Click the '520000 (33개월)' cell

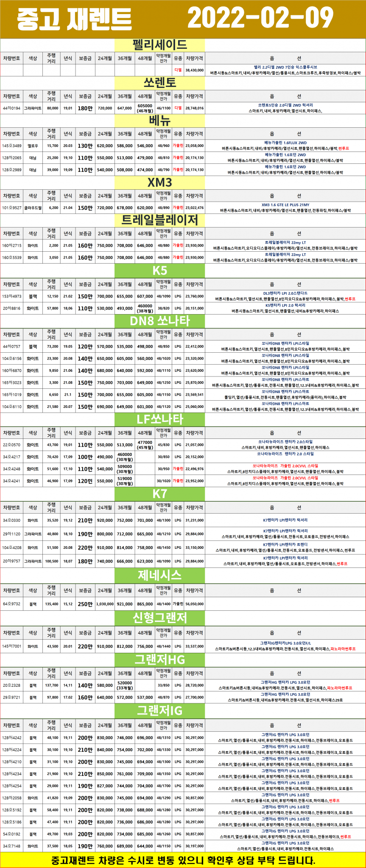pos(125,685)
